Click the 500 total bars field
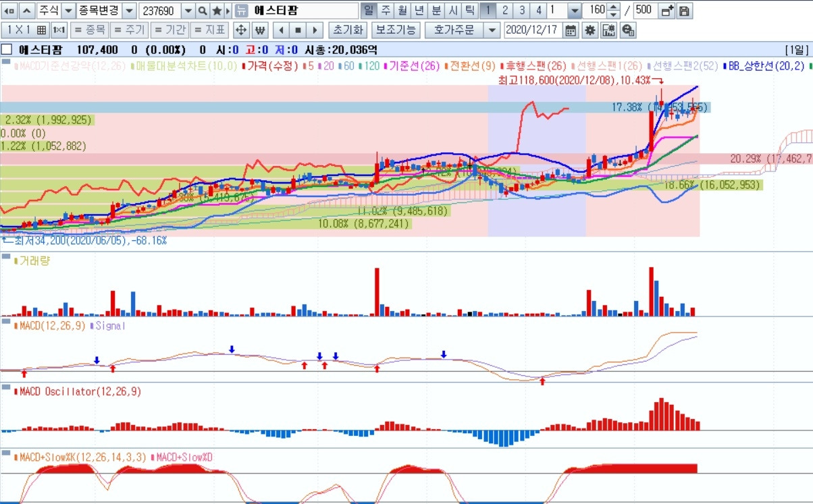Viewport: 813px width, 504px height. [x=644, y=11]
